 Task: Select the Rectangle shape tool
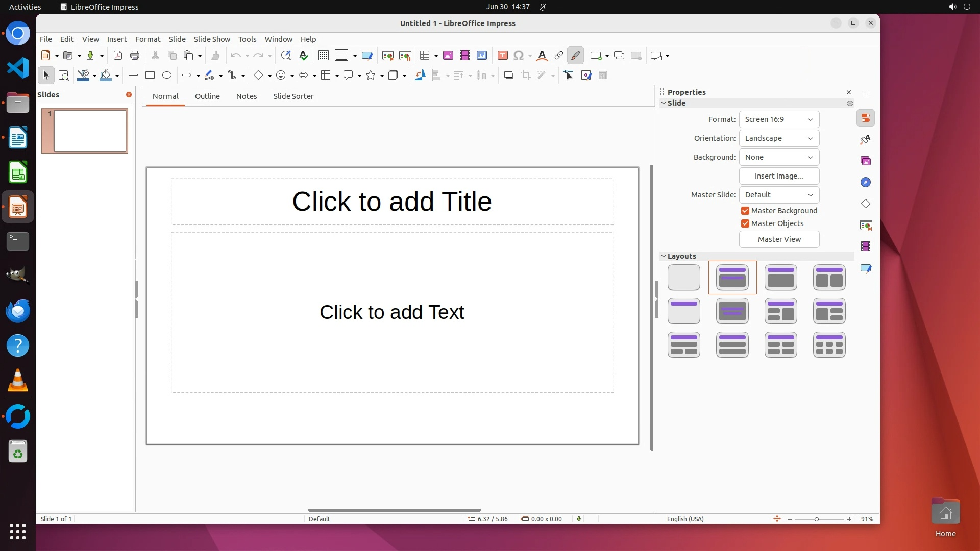150,76
